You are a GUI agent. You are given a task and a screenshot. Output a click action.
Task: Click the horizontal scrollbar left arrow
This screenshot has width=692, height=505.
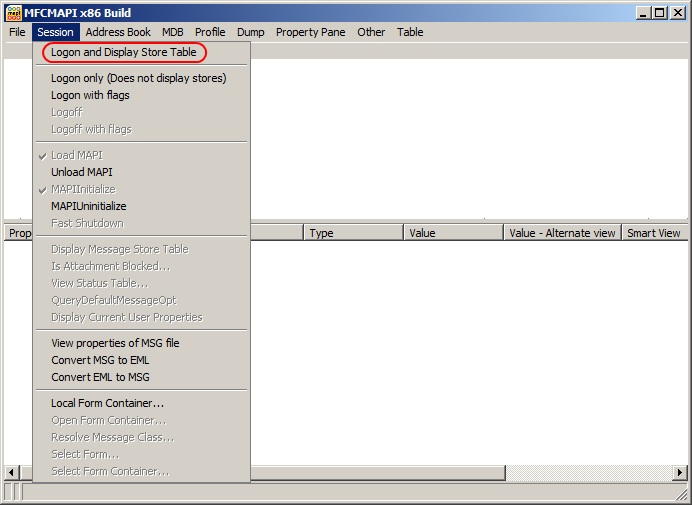tap(11, 473)
